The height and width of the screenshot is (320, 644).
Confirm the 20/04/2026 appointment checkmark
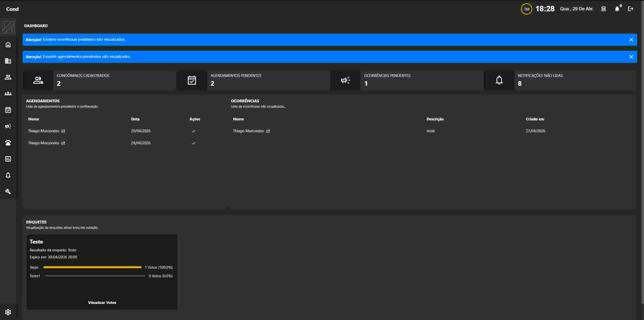pyautogui.click(x=194, y=131)
